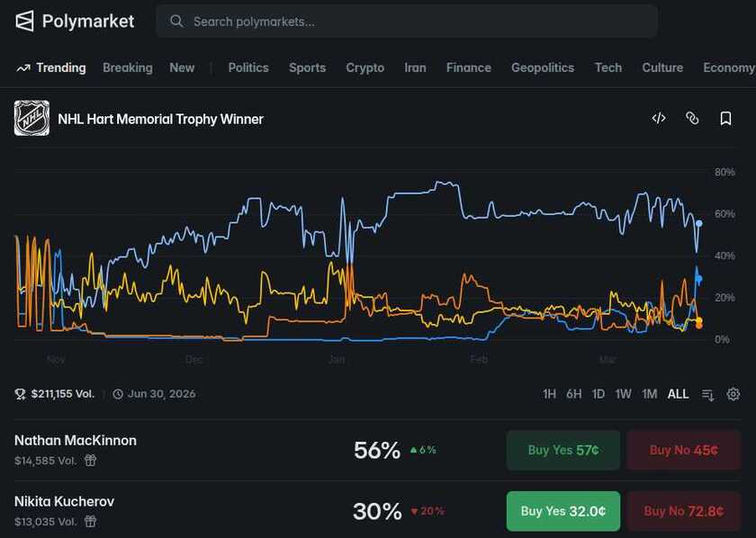The height and width of the screenshot is (538, 756).
Task: Click the Polymarket logo icon
Action: tap(25, 21)
